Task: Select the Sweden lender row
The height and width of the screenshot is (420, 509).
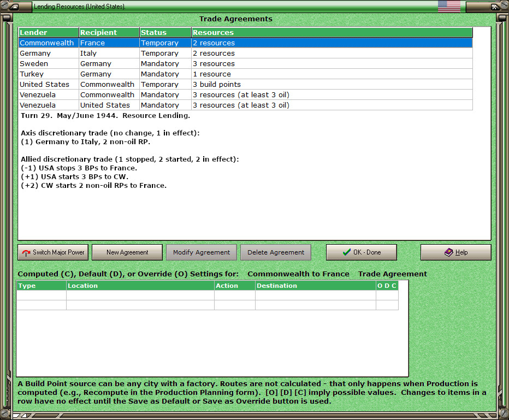Action: 245,63
